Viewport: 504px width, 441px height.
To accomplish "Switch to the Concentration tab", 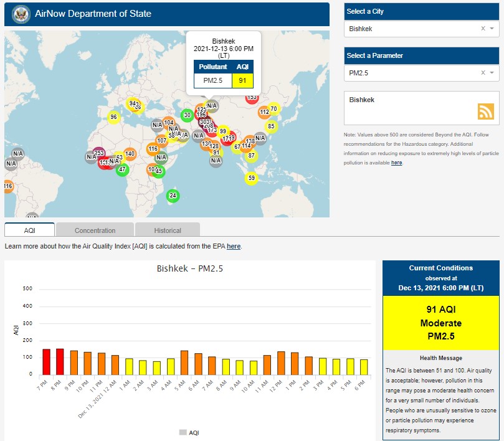I will 95,230.
